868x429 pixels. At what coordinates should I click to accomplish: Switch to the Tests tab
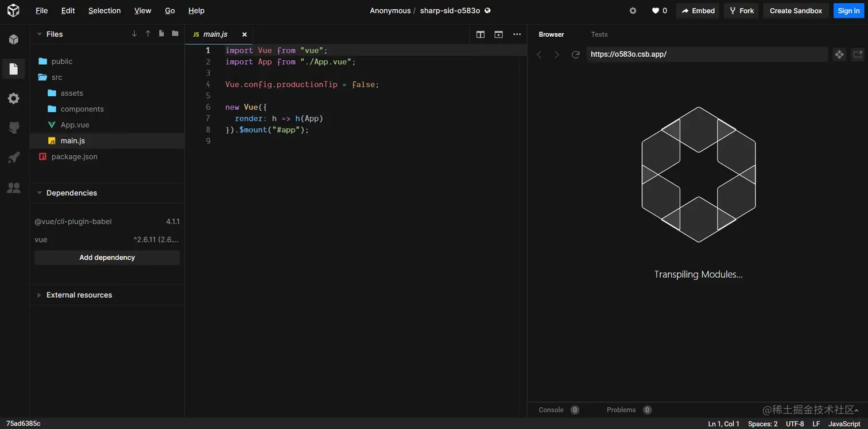599,34
